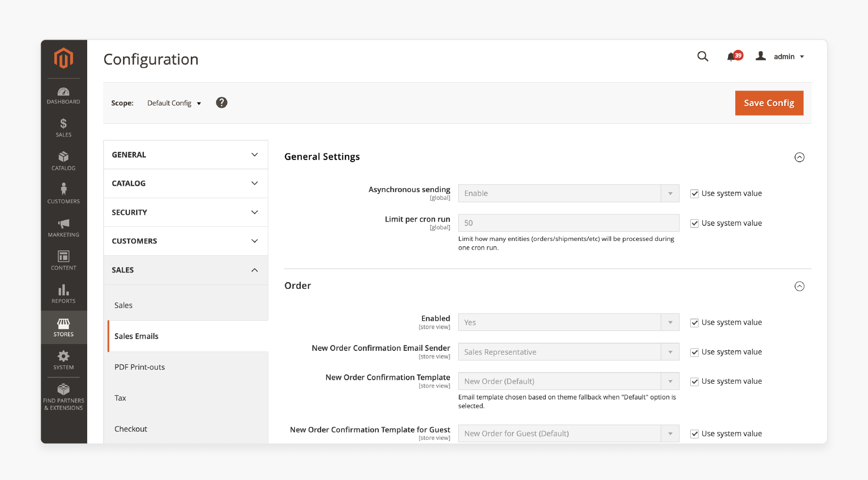
Task: Uncheck Use system value for Confirmation Email Sender
Action: point(695,352)
